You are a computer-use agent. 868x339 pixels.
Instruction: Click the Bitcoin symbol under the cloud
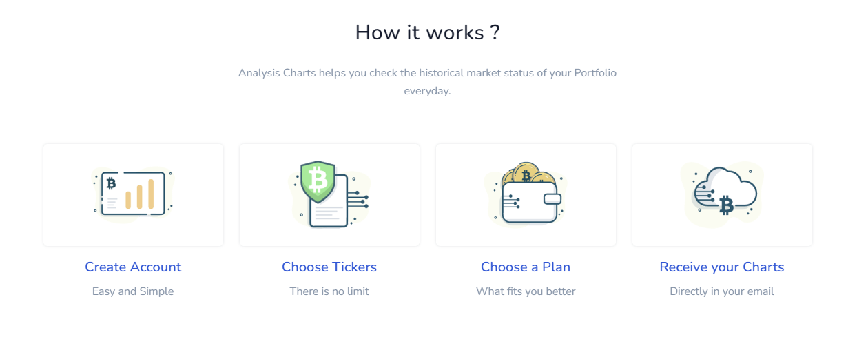(726, 205)
